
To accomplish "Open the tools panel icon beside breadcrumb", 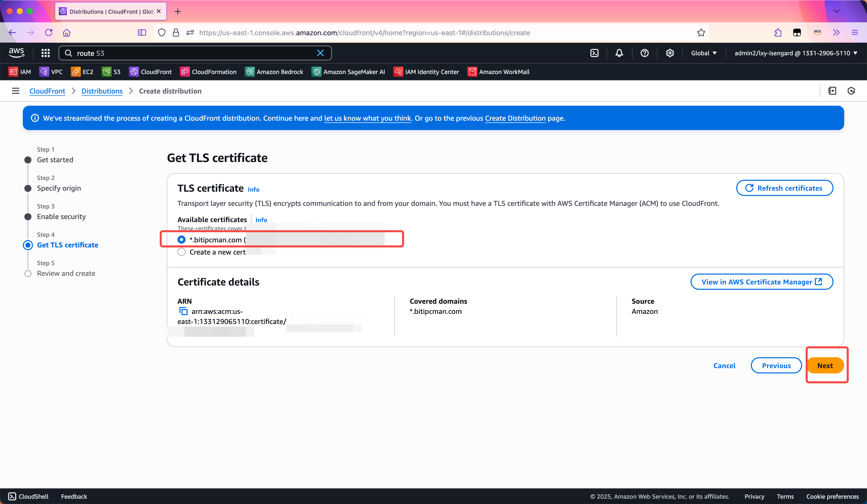I will click(x=832, y=91).
